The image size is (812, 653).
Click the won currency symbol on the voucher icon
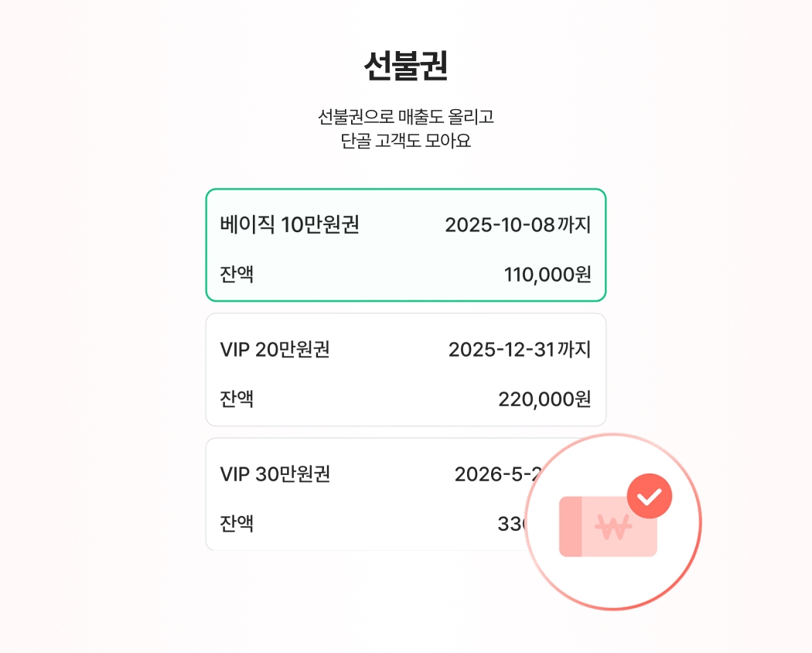pyautogui.click(x=615, y=528)
